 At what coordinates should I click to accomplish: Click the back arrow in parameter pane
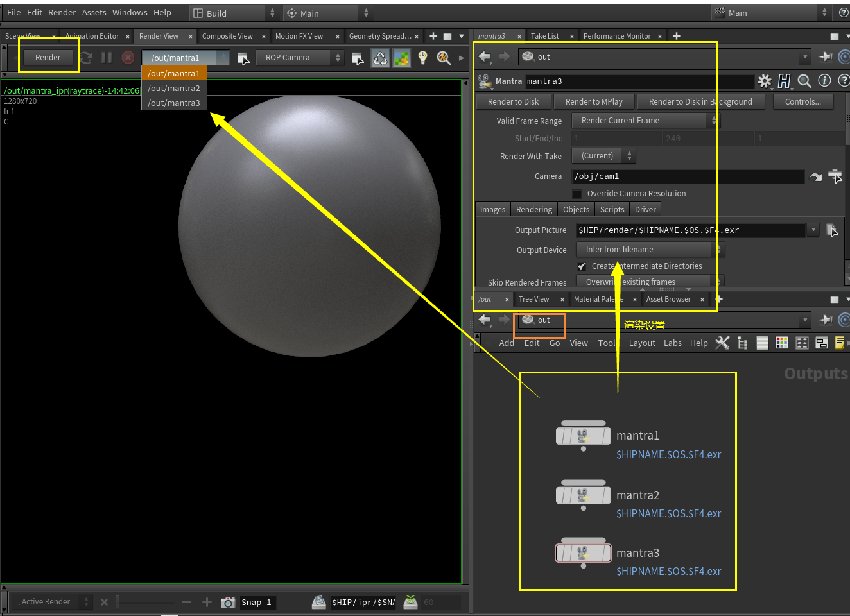(x=485, y=56)
